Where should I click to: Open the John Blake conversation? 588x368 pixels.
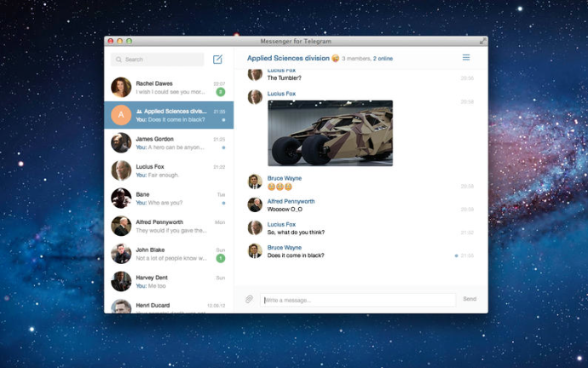169,254
